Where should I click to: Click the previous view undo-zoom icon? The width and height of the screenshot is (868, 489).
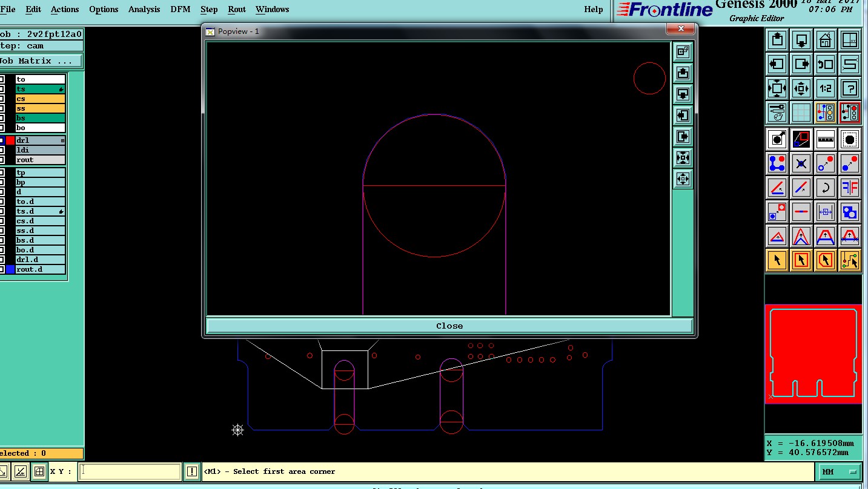point(826,64)
